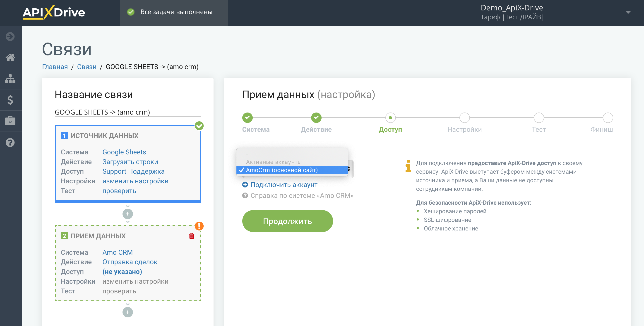Click Связи breadcrumb link
This screenshot has height=326, width=644.
tap(87, 67)
